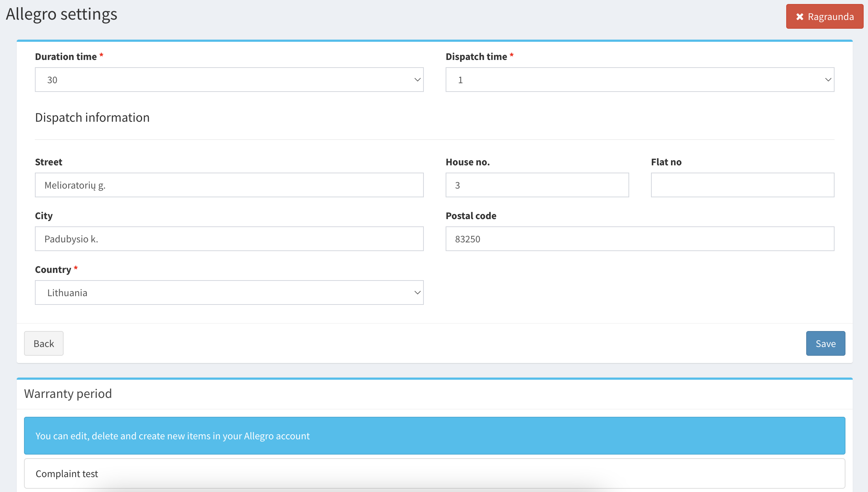Expand the Country dropdown showing Lithuania
This screenshot has width=868, height=492.
coord(229,293)
